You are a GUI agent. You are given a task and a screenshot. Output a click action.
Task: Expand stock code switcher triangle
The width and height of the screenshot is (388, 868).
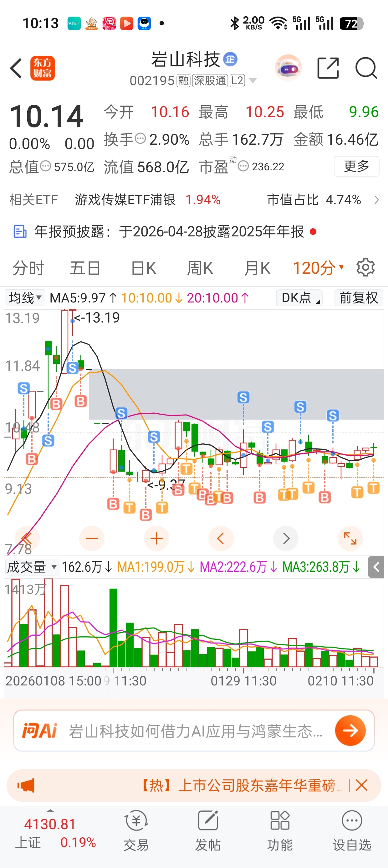[253, 80]
